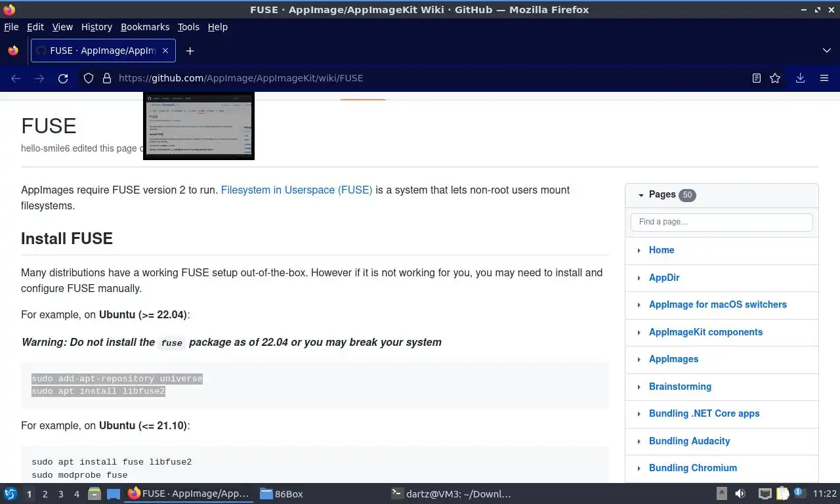This screenshot has height=504, width=840.
Task: Switch to workspace 4 in the taskbar
Action: (x=77, y=494)
